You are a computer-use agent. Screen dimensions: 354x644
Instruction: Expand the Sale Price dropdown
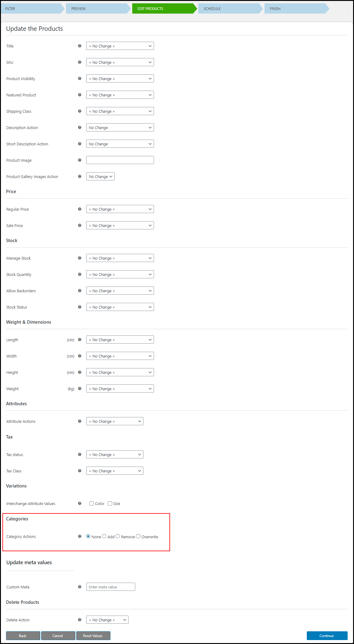coord(120,225)
